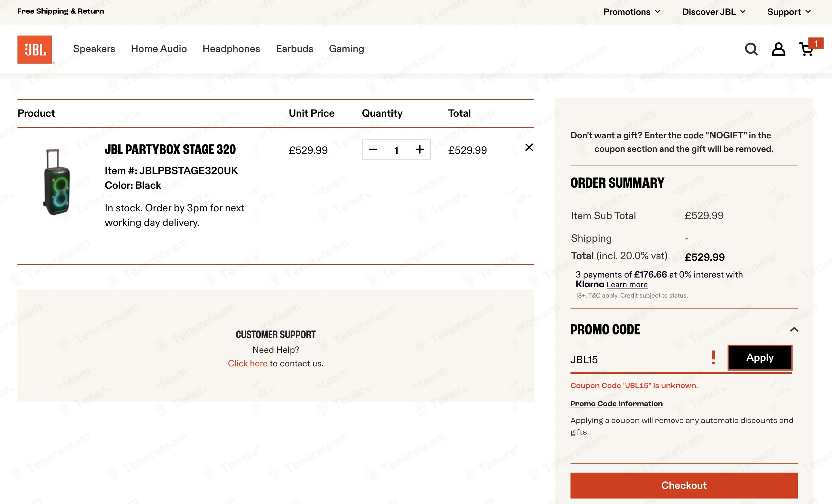Screen dimensions: 832x504
Task: Open the JBL PartyBox Stage 320 title
Action: (170, 150)
